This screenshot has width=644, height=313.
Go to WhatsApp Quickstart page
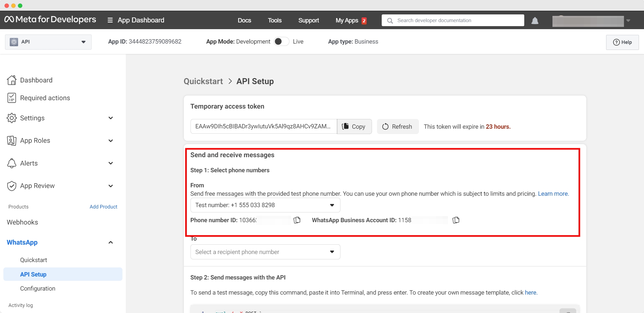(x=34, y=260)
